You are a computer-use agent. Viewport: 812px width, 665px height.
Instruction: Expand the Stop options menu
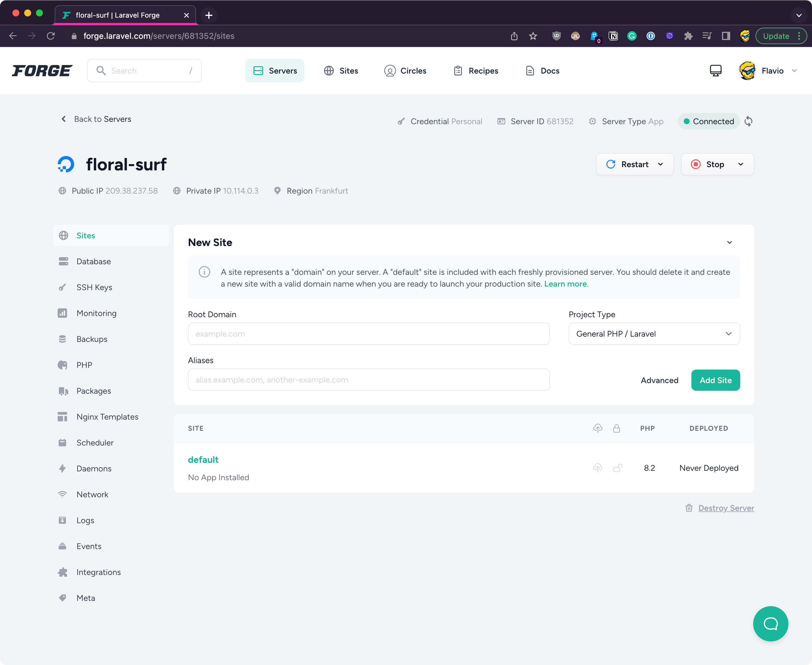tap(741, 164)
